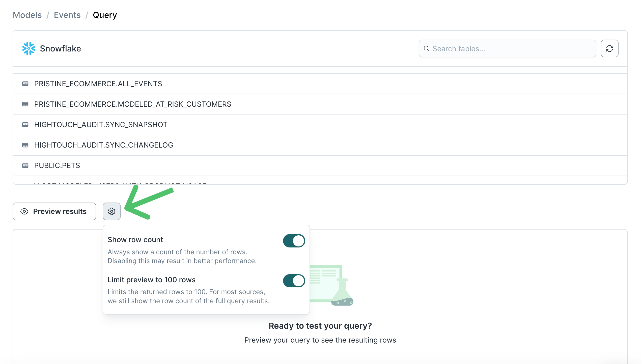Image resolution: width=641 pixels, height=364 pixels.
Task: Click the Snowflake connector icon
Action: tap(28, 48)
